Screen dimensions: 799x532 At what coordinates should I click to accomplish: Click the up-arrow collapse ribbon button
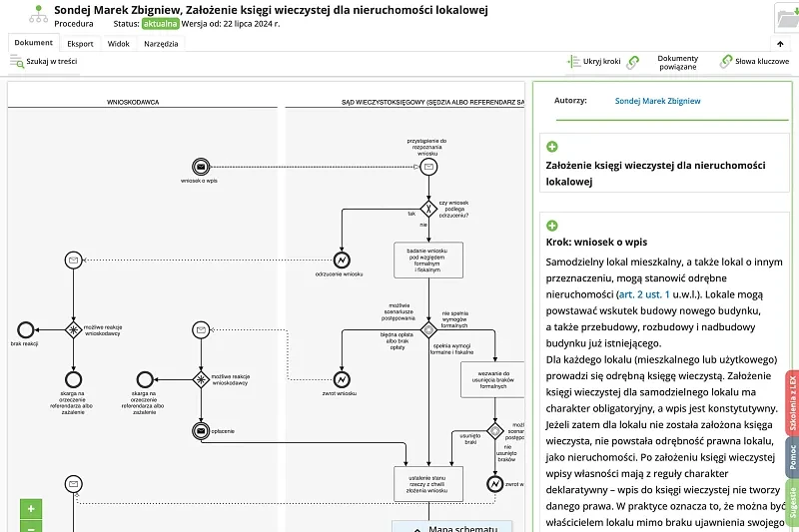(x=780, y=44)
